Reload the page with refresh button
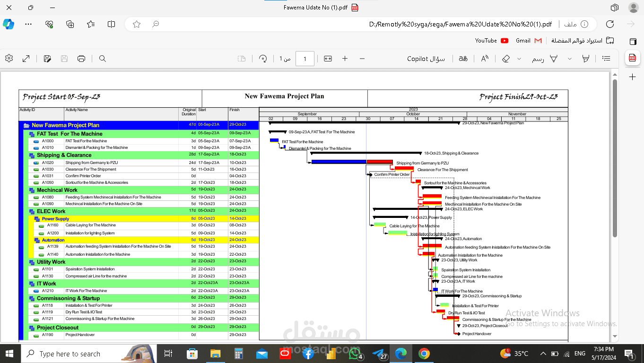 [x=610, y=24]
